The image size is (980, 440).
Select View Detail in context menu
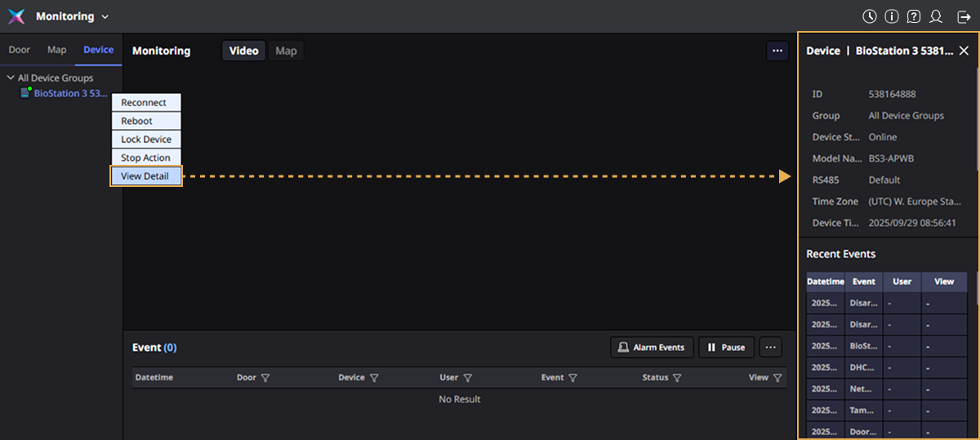(x=145, y=176)
